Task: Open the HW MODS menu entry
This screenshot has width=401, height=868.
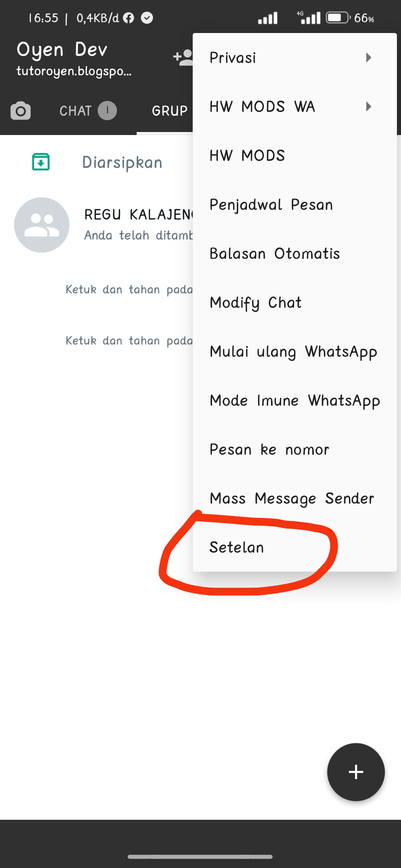Action: [247, 156]
